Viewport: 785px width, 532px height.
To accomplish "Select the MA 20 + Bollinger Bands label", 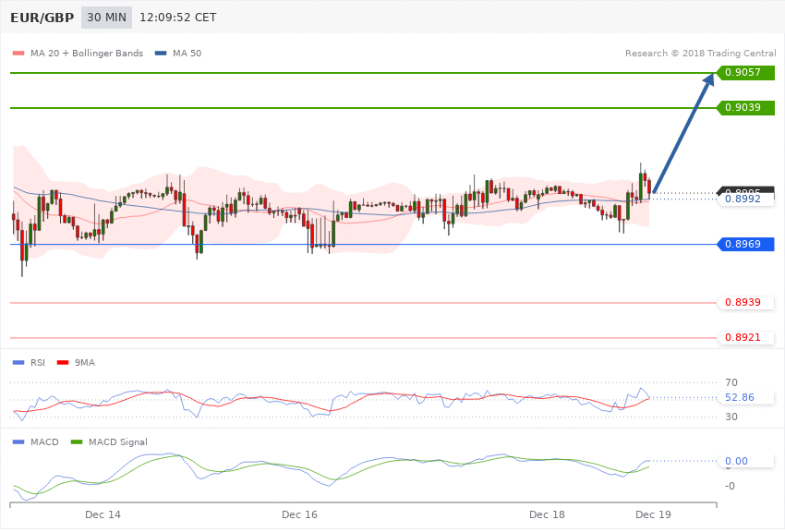I will point(87,54).
